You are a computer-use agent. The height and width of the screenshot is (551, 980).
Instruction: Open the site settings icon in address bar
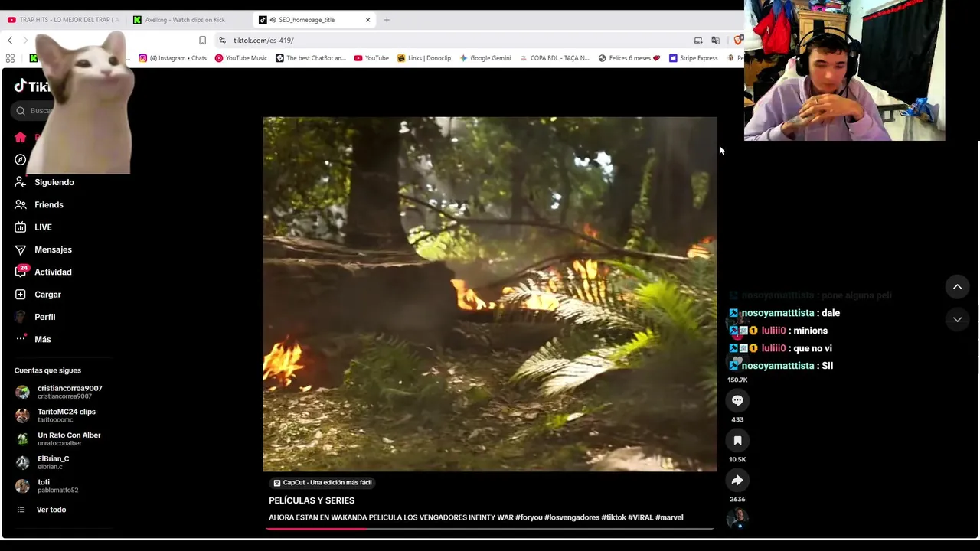(x=222, y=41)
